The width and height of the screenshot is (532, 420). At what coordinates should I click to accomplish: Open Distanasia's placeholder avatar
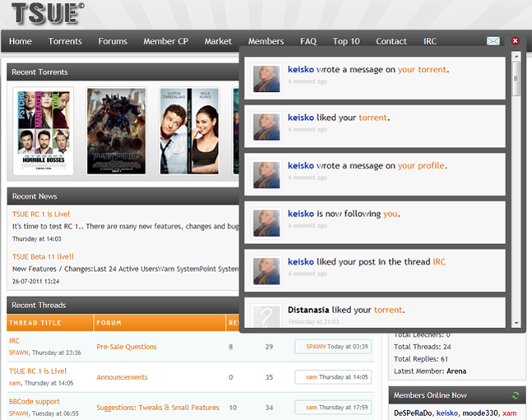(266, 316)
